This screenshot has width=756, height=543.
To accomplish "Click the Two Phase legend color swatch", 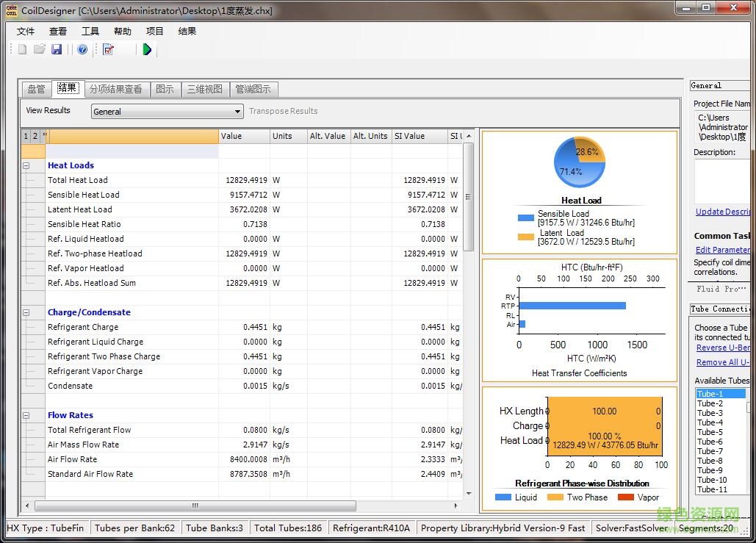I will (x=555, y=497).
